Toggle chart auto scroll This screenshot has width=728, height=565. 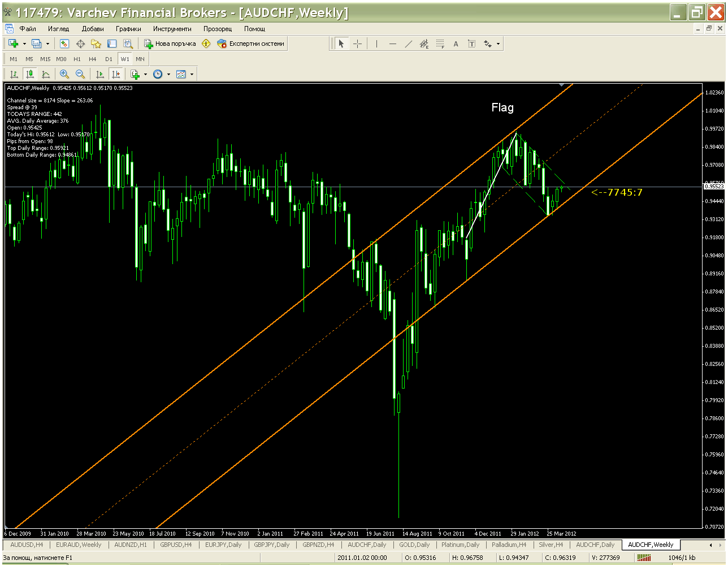coord(100,74)
